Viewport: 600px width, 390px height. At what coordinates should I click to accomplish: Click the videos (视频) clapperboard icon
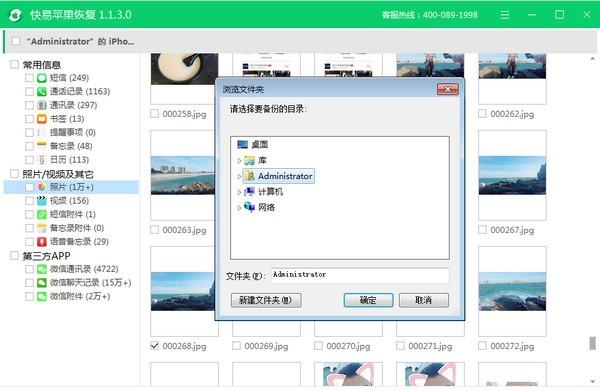click(42, 201)
